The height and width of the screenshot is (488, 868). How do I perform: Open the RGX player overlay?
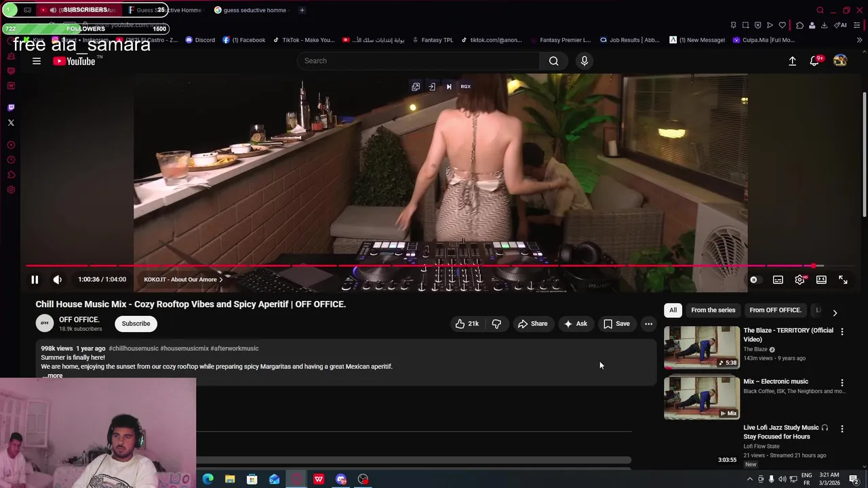[466, 87]
